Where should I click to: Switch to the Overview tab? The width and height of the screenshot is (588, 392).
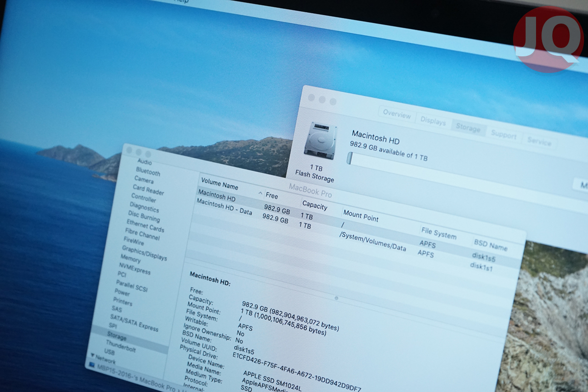pyautogui.click(x=397, y=114)
